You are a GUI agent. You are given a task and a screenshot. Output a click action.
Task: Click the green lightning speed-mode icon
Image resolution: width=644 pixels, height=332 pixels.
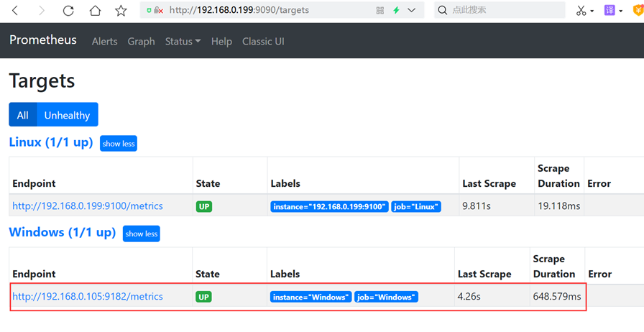tap(396, 10)
